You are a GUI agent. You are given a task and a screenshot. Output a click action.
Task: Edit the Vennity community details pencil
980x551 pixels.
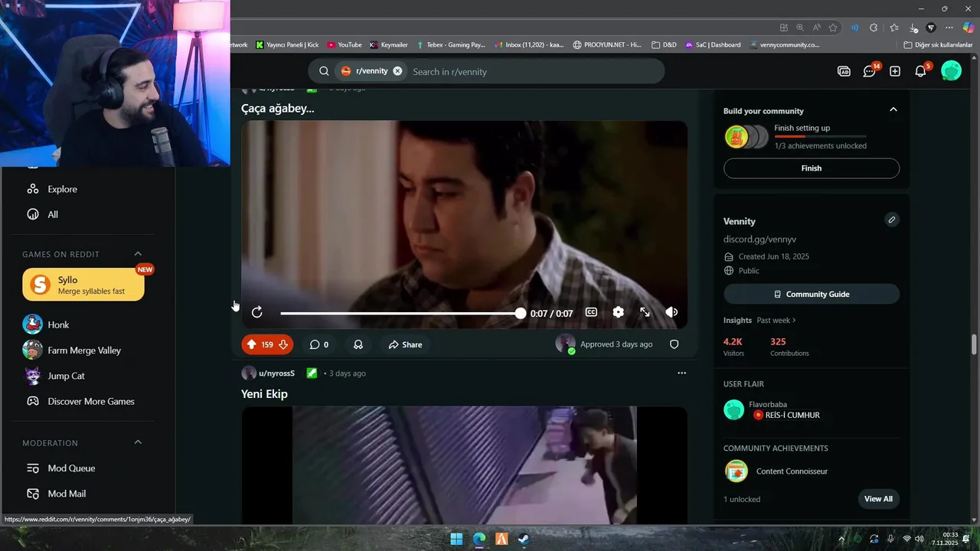tap(892, 220)
